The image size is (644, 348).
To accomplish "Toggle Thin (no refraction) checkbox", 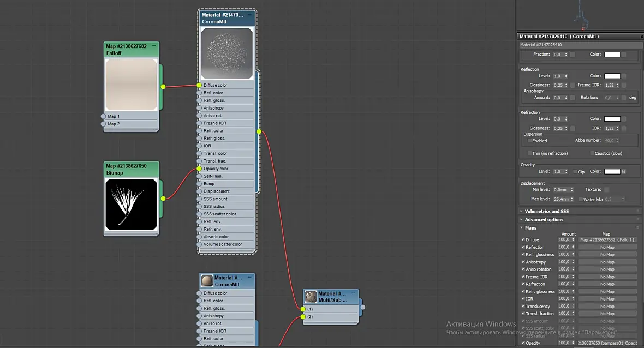I will click(529, 153).
